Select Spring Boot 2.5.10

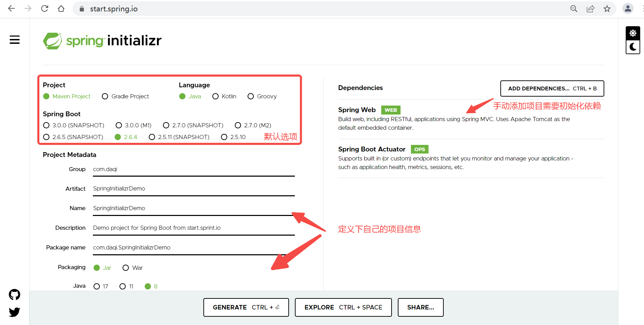233,137
